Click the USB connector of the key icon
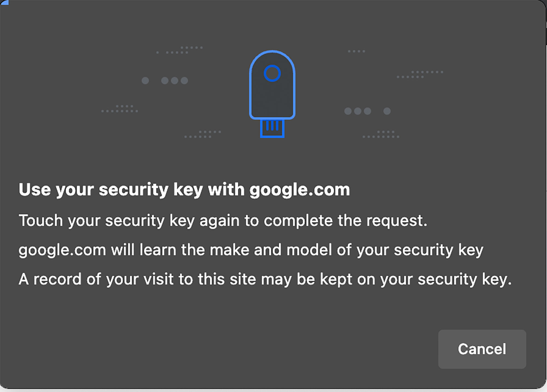Image resolution: width=547 pixels, height=392 pixels. click(272, 129)
